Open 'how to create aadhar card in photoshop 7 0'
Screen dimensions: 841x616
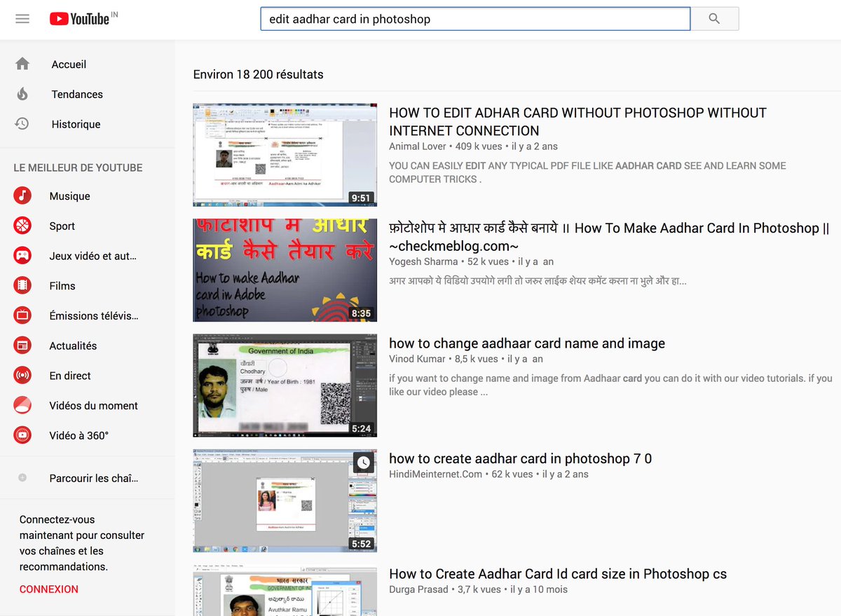[520, 458]
